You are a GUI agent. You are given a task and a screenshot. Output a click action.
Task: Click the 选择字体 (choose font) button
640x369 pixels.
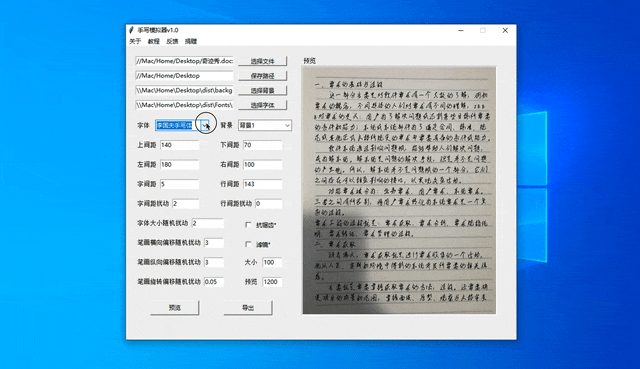262,105
